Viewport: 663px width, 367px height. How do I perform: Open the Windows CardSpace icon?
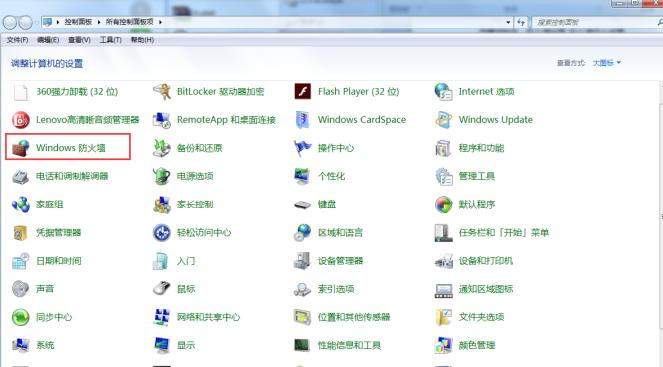[x=303, y=120]
